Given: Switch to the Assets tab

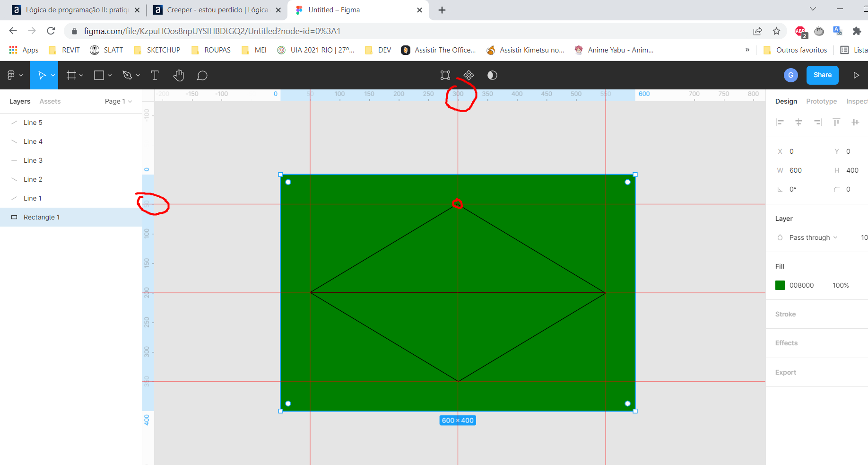Looking at the screenshot, I should pyautogui.click(x=50, y=101).
